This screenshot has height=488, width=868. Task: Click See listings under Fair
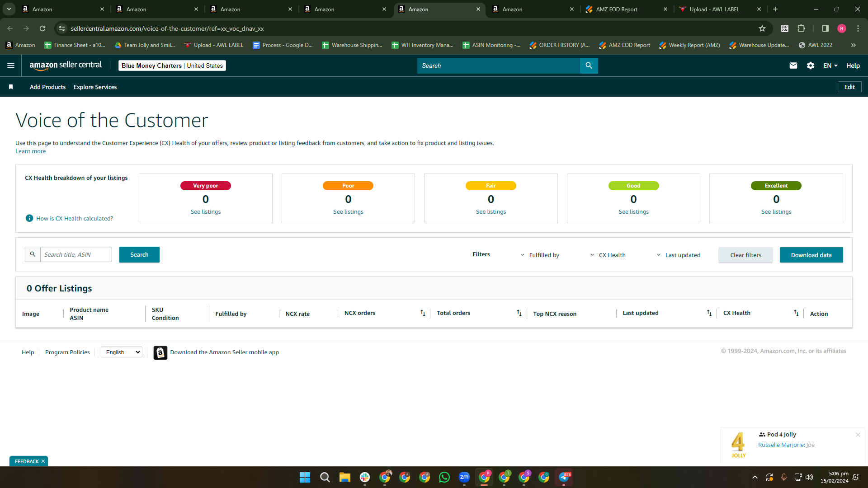pyautogui.click(x=491, y=212)
